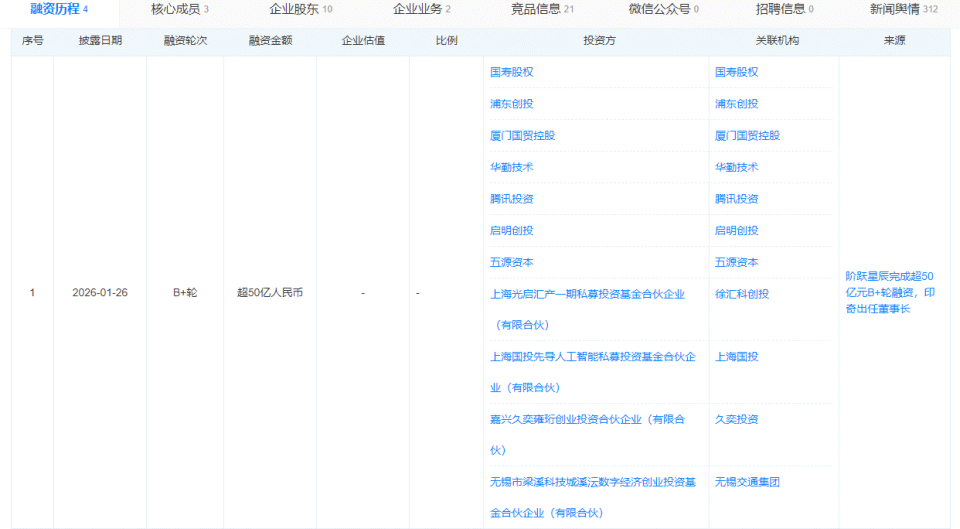Click related institution 徐汇科创投
This screenshot has width=960, height=529.
click(741, 295)
